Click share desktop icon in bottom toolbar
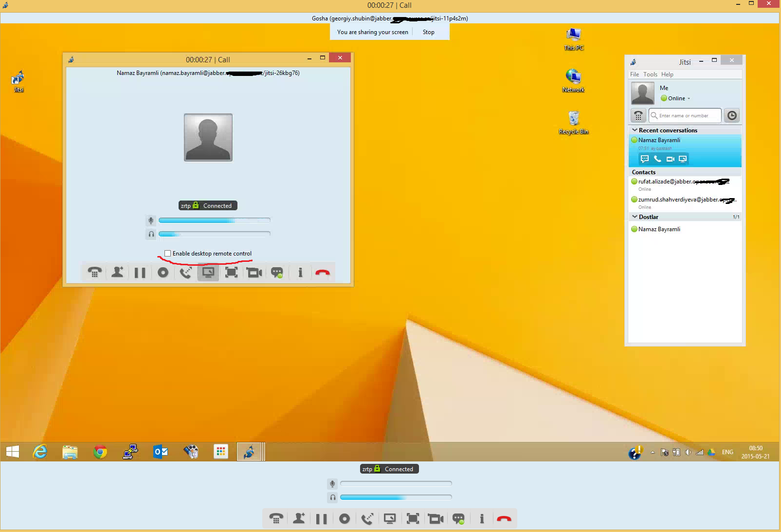Image resolution: width=781 pixels, height=532 pixels. point(390,519)
